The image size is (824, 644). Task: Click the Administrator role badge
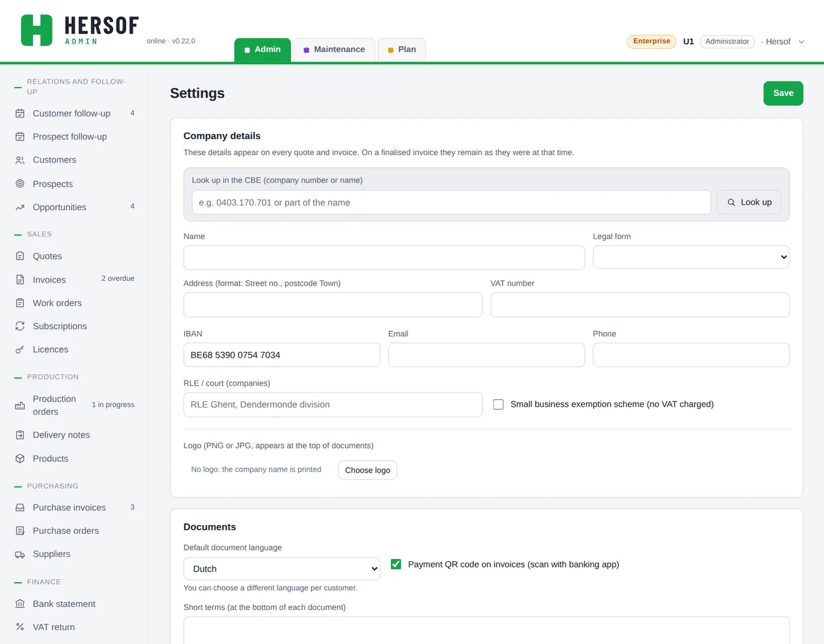click(x=727, y=42)
